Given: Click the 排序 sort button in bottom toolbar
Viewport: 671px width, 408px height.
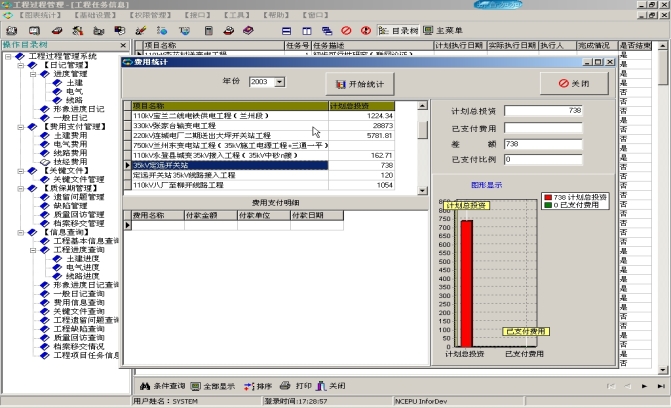Looking at the screenshot, I should coord(258,386).
